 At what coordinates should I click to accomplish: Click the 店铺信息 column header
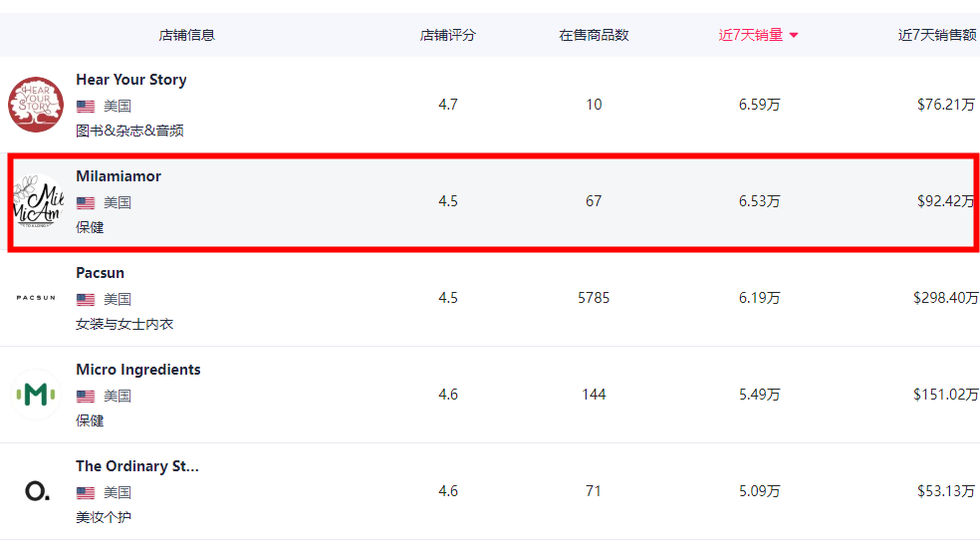tap(186, 35)
